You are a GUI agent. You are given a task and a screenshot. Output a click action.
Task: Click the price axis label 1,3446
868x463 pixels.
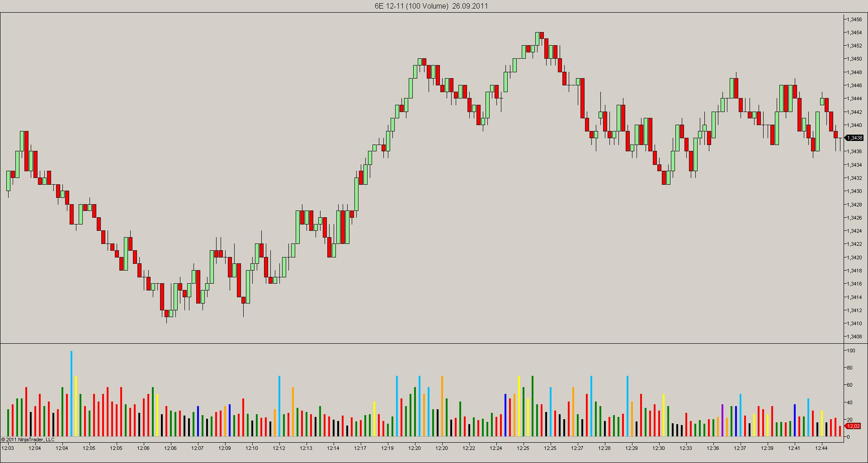(x=854, y=85)
